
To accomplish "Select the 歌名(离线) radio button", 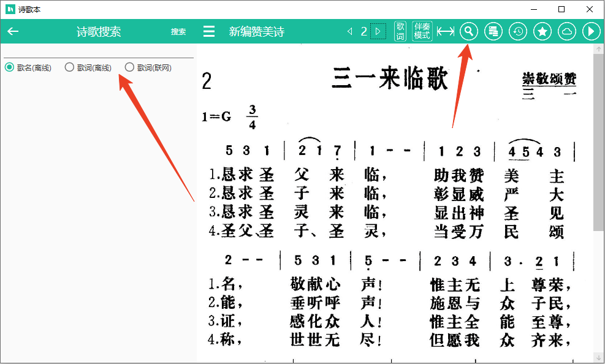I will coord(9,67).
